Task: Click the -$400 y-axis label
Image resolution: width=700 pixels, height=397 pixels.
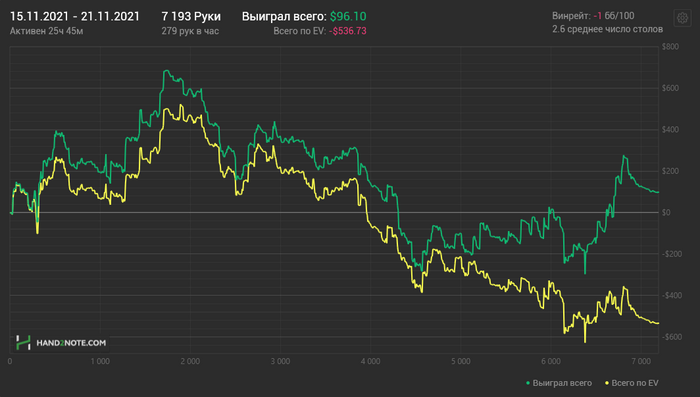Action: pyautogui.click(x=672, y=296)
